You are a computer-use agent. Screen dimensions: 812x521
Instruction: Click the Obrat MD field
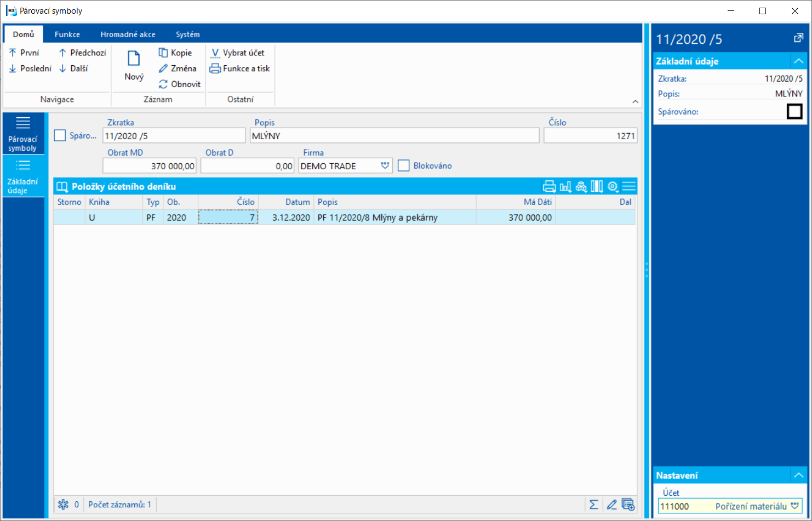150,166
